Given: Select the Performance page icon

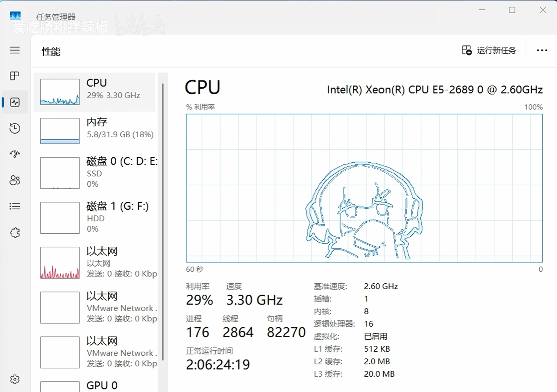Looking at the screenshot, I should click(15, 102).
